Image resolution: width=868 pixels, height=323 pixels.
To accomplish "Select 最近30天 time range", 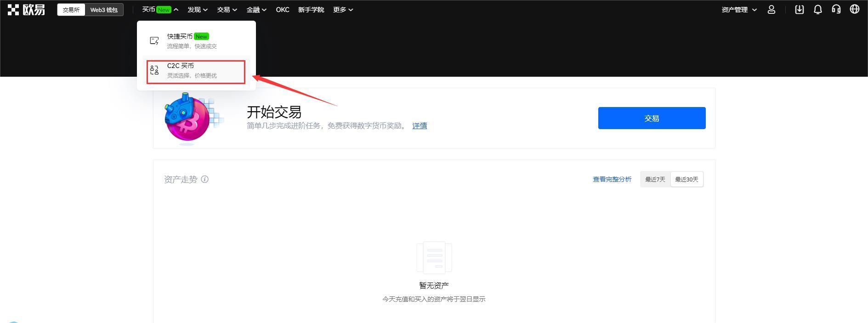I will 686,179.
